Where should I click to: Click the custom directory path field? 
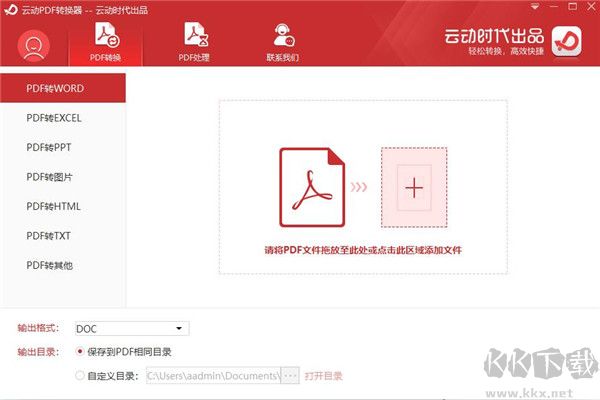pyautogui.click(x=214, y=376)
